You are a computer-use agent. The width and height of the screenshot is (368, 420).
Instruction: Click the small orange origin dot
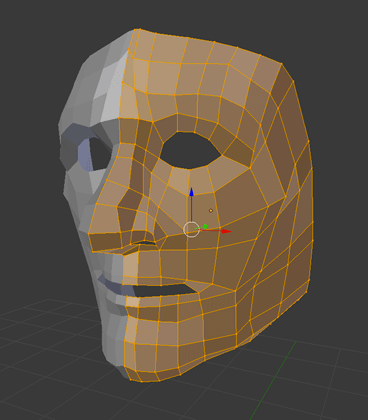point(211,210)
